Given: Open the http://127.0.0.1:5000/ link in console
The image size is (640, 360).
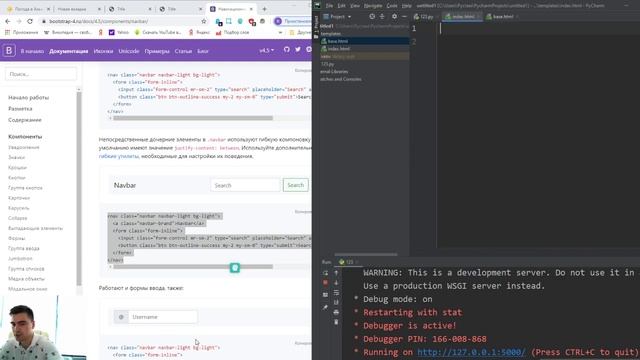Looking at the screenshot, I should (x=471, y=352).
